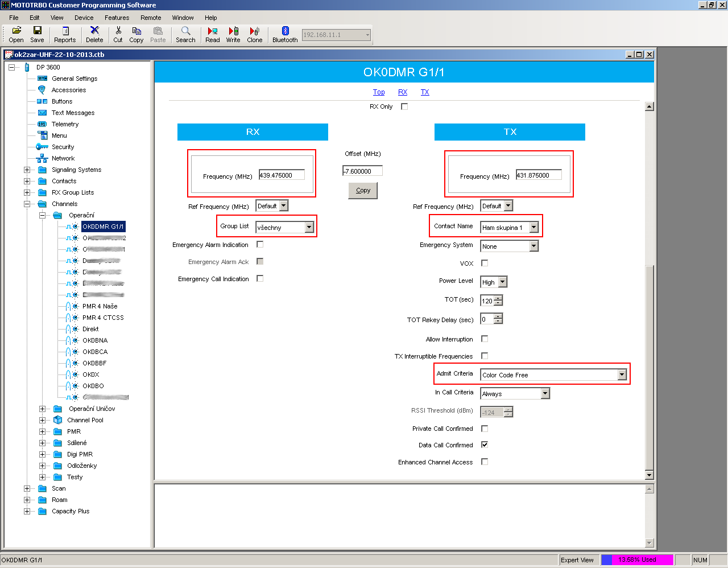Increase TOT Rekey Delay stepper
The image size is (728, 568).
(498, 316)
